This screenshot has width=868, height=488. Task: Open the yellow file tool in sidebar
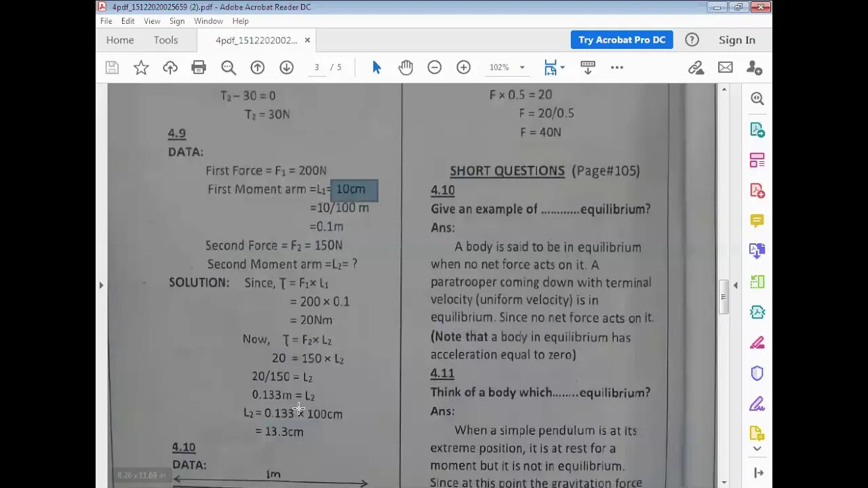tap(757, 433)
